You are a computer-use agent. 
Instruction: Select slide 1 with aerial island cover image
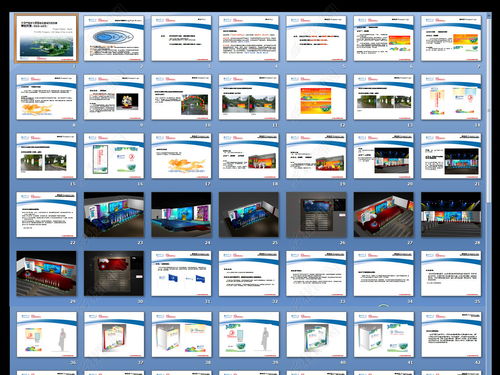46,38
